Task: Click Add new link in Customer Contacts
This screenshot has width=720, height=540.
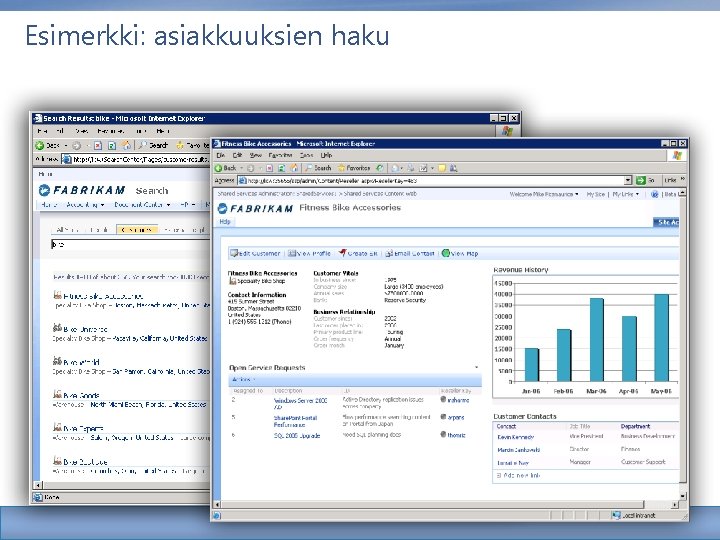Action: [x=518, y=475]
